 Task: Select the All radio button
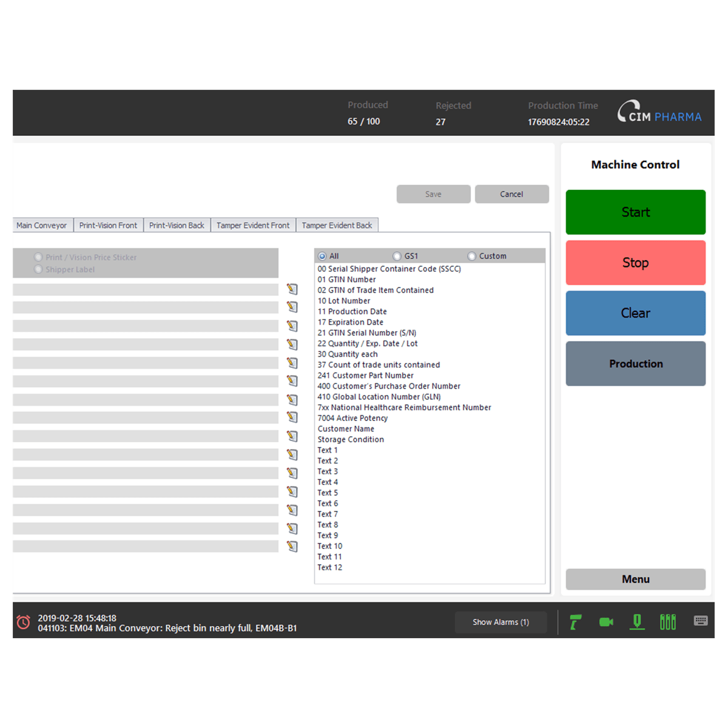tap(322, 256)
